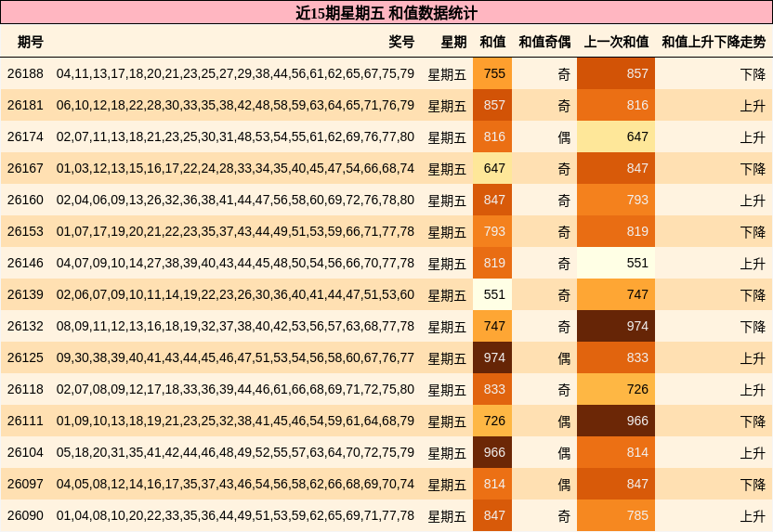Screen dimensions: 773x532
Task: Select issue number 26118
Action: (x=26, y=389)
